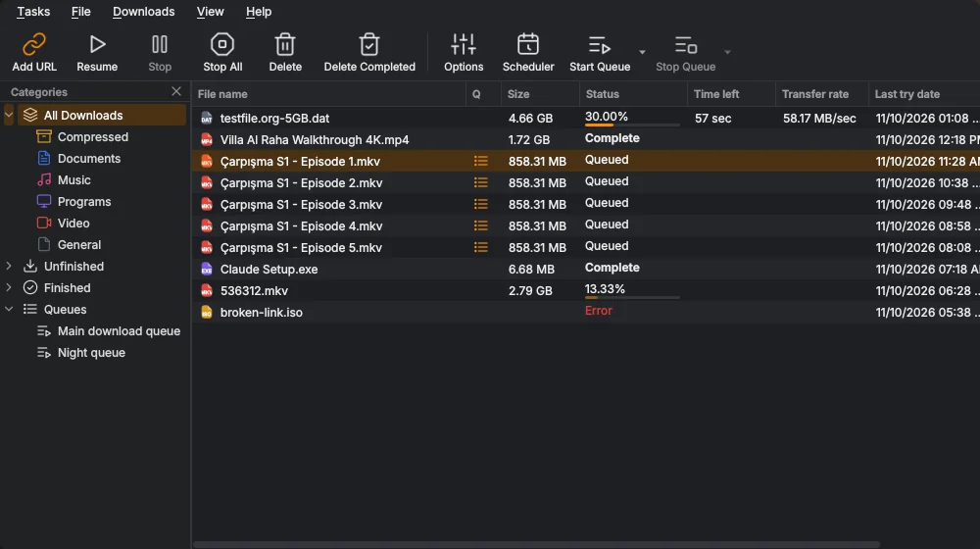Select 536312.mkv download
Screen dimensions: 980x549
pyautogui.click(x=586, y=291)
